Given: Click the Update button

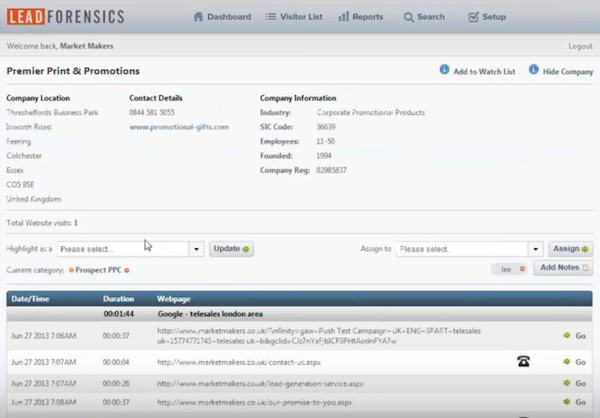Looking at the screenshot, I should (231, 249).
